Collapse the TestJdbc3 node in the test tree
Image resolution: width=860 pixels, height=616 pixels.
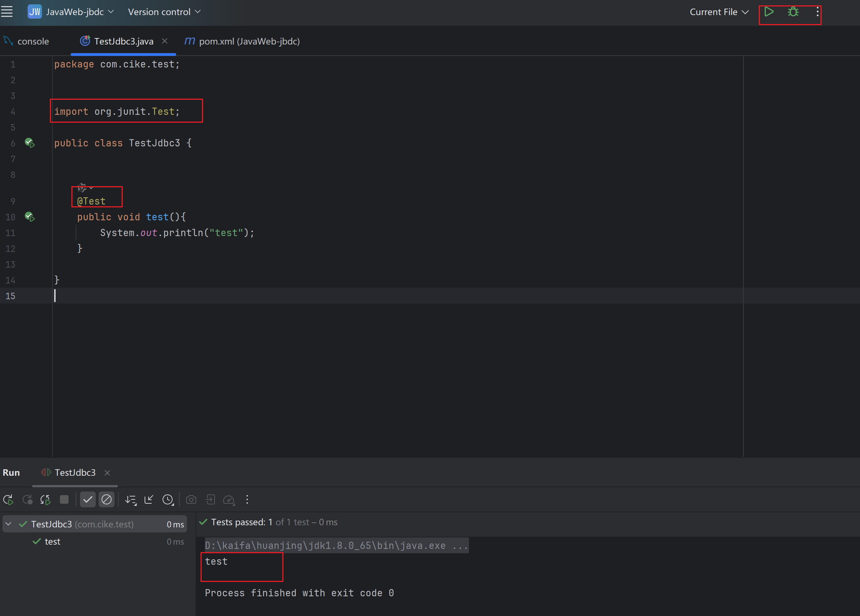[x=8, y=524]
